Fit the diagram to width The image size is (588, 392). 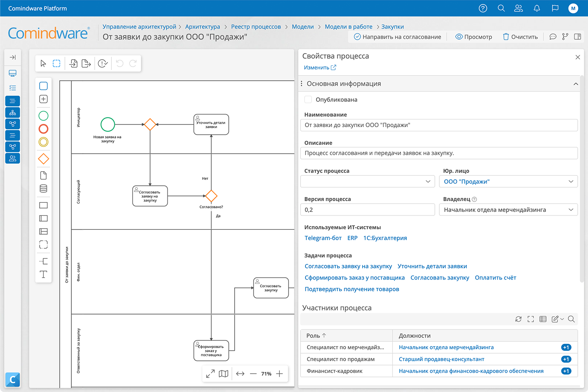tap(240, 374)
